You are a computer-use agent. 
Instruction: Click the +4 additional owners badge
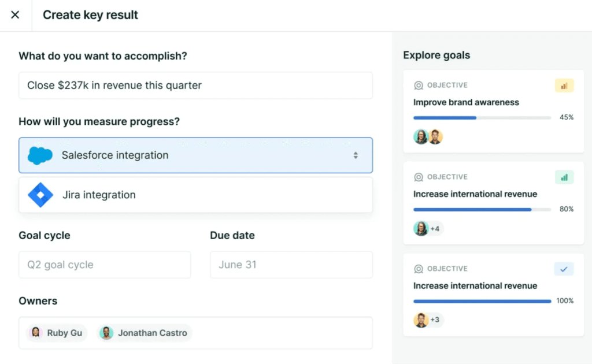pos(435,228)
